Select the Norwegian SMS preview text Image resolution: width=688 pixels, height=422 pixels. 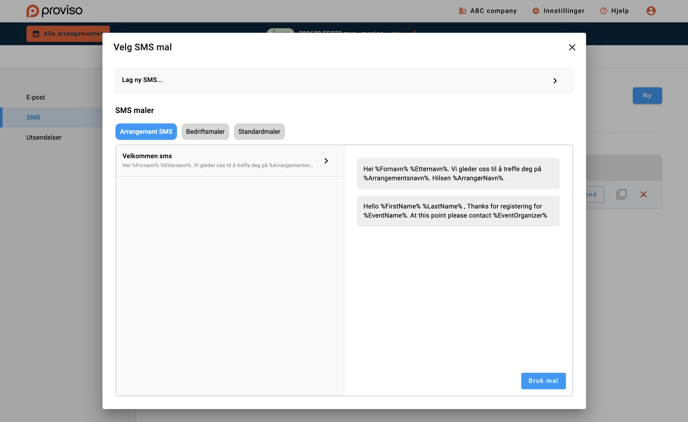click(457, 173)
